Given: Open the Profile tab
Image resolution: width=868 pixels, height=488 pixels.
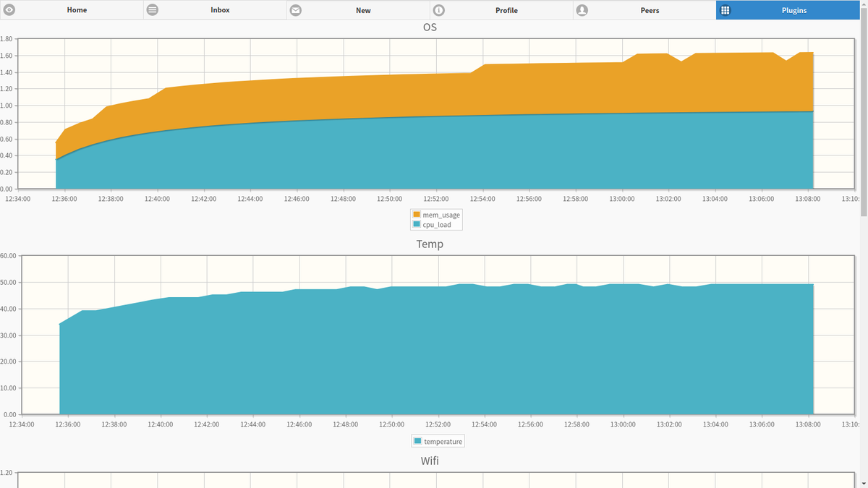Looking at the screenshot, I should point(501,10).
